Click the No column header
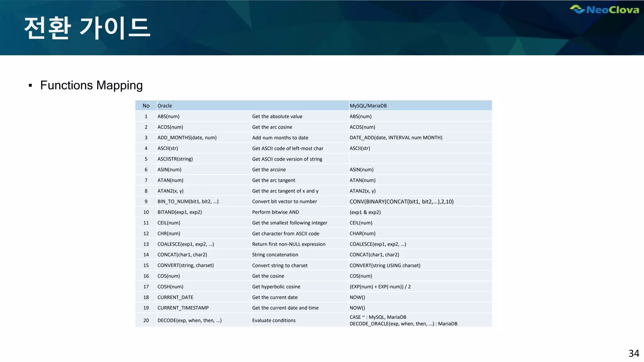Image resolution: width=644 pixels, height=362 pixels. click(146, 106)
